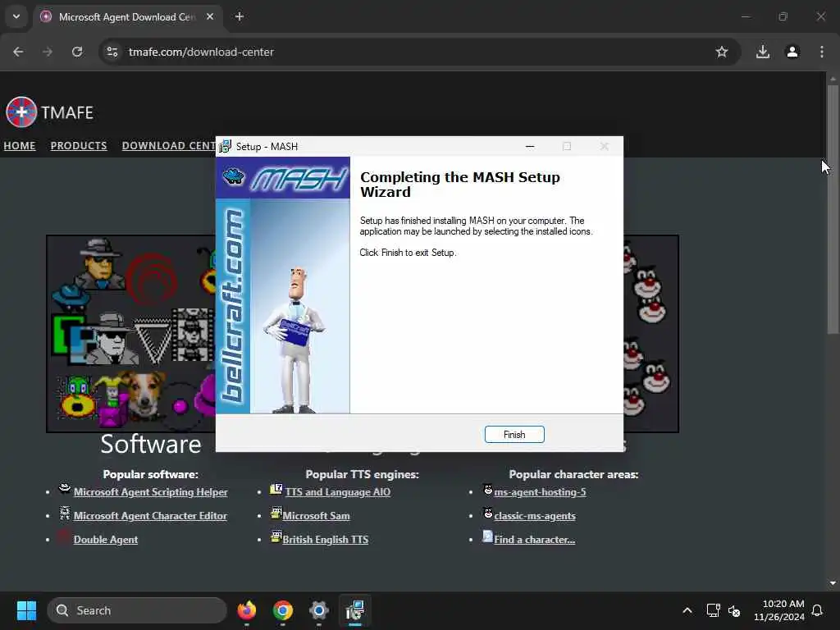Click icon beside Microsoft Agent Scripting Helper
The image size is (840, 630).
tap(64, 488)
